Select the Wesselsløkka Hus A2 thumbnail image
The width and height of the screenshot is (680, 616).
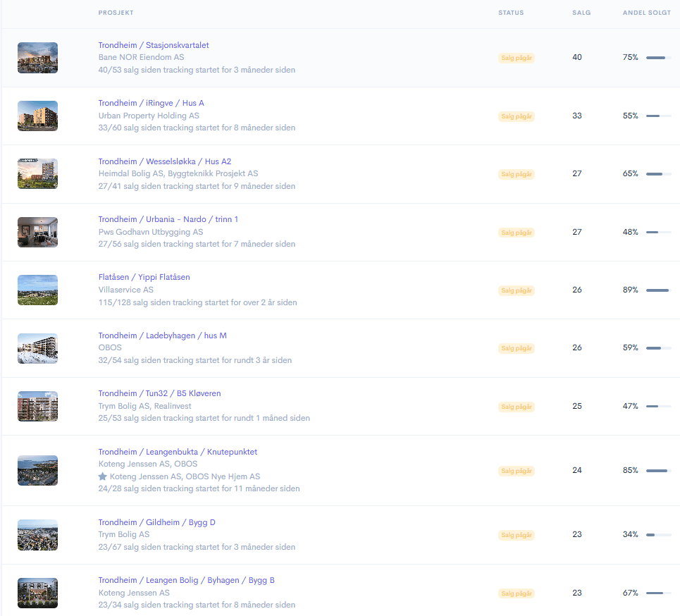38,174
